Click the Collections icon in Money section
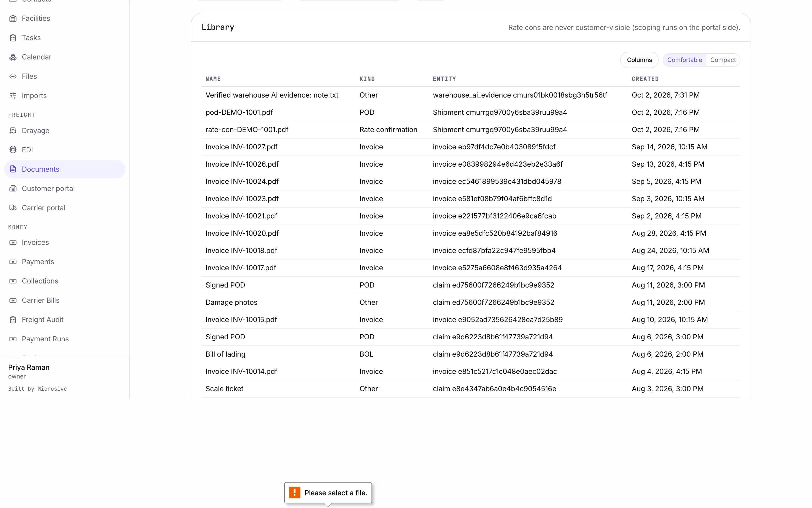 (13, 281)
